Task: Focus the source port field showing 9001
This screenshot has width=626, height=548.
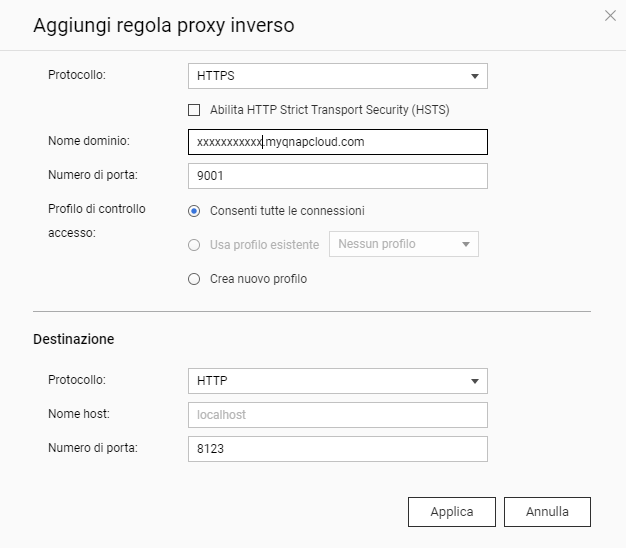Action: click(x=337, y=176)
